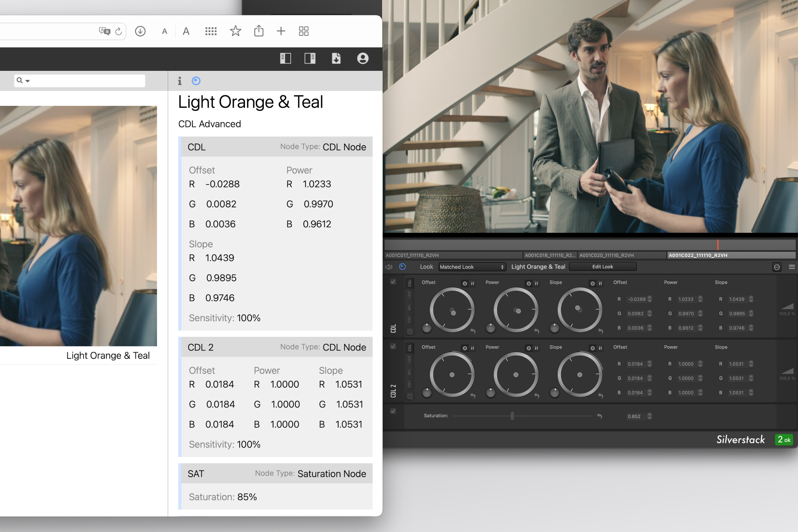Expand the search options dropdown arrow
The height and width of the screenshot is (532, 798).
coord(28,81)
